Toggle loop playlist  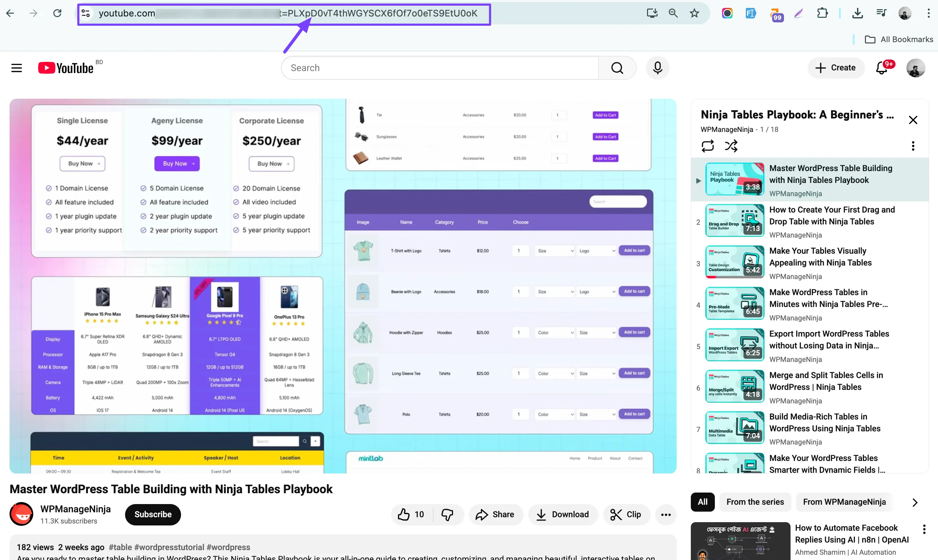click(707, 146)
